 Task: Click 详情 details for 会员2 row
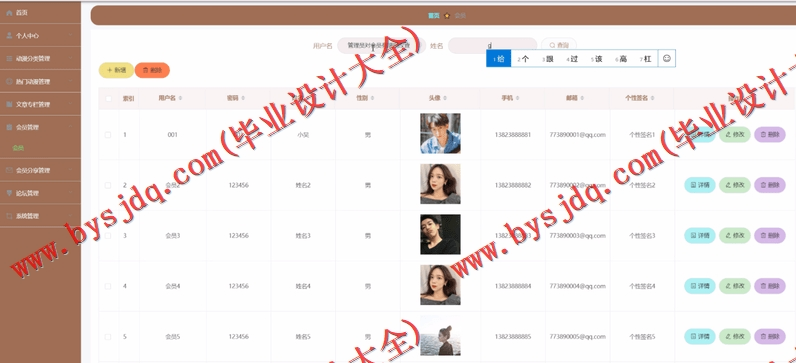[x=700, y=185]
